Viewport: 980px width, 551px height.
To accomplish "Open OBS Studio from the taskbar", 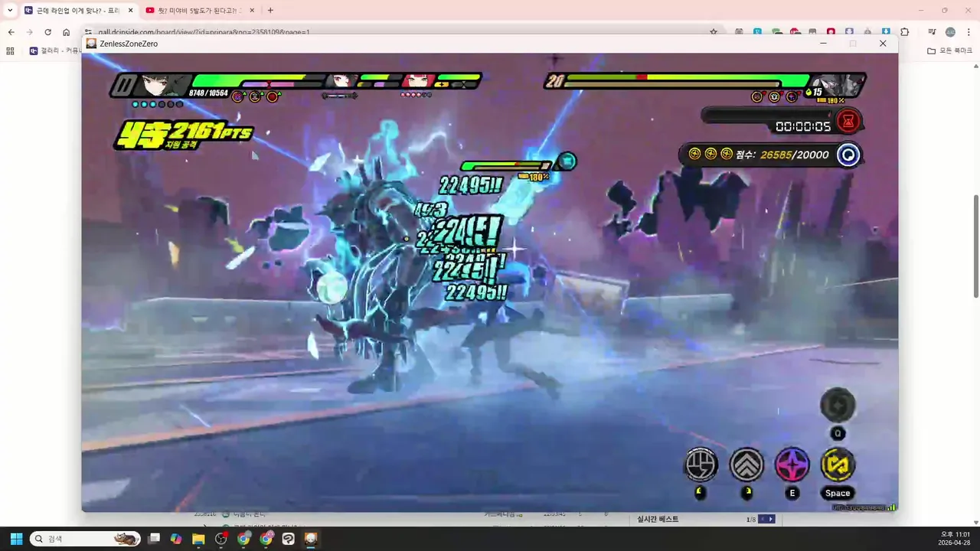I will pyautogui.click(x=221, y=539).
